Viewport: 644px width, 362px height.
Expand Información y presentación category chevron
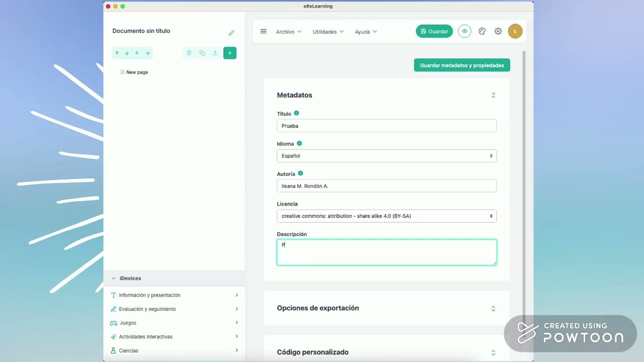click(x=236, y=295)
